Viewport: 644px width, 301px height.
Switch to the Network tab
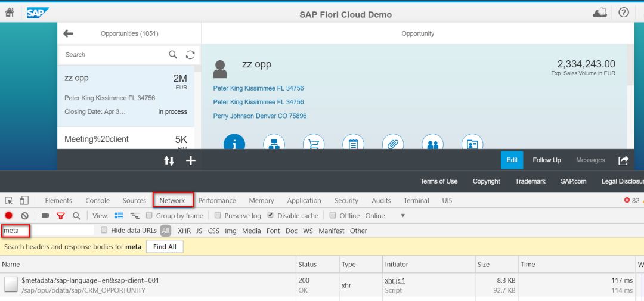pos(172,200)
